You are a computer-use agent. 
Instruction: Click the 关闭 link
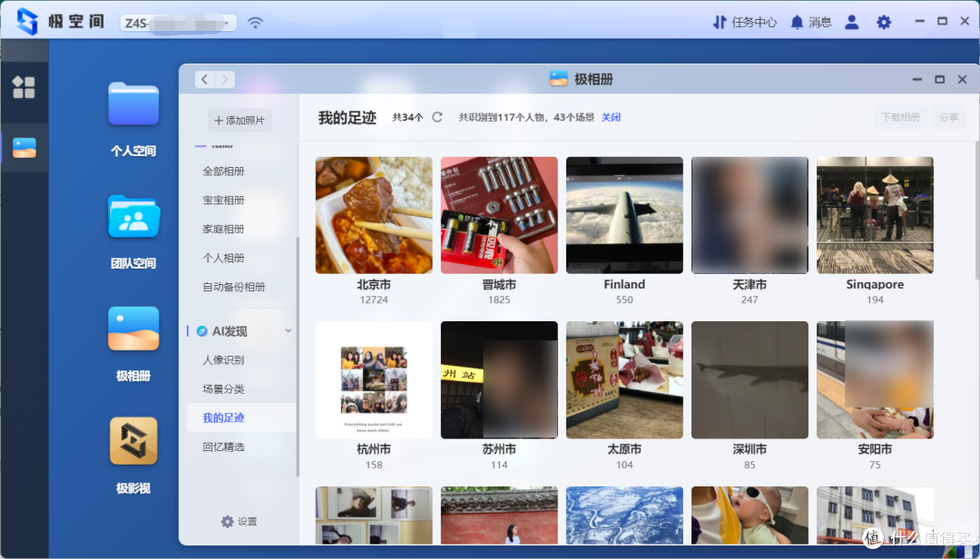[611, 117]
